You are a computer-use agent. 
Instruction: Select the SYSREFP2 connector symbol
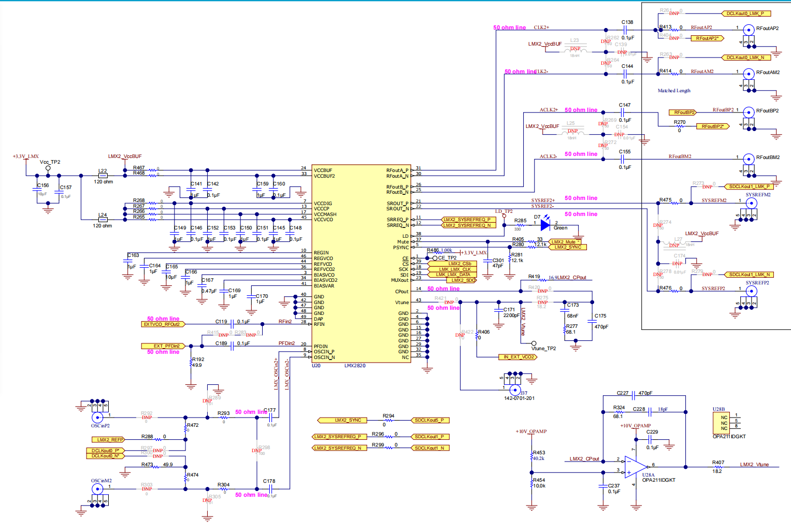click(751, 291)
